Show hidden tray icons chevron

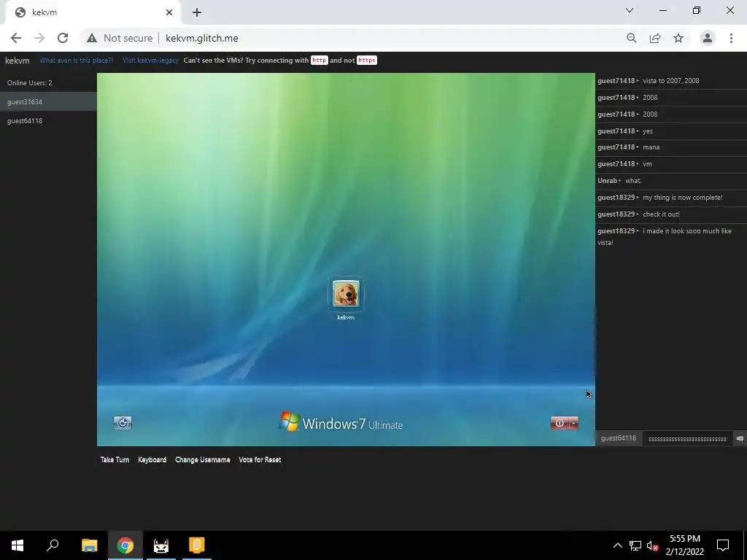[x=617, y=545]
